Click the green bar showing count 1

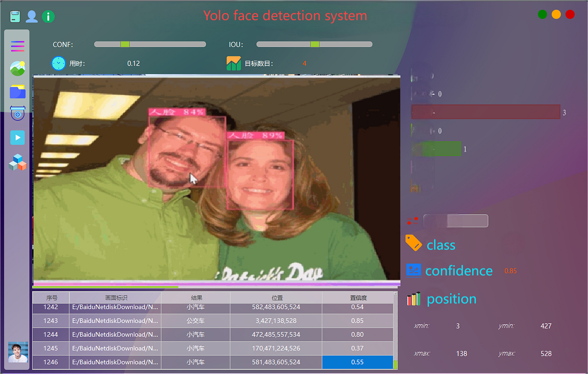point(436,149)
